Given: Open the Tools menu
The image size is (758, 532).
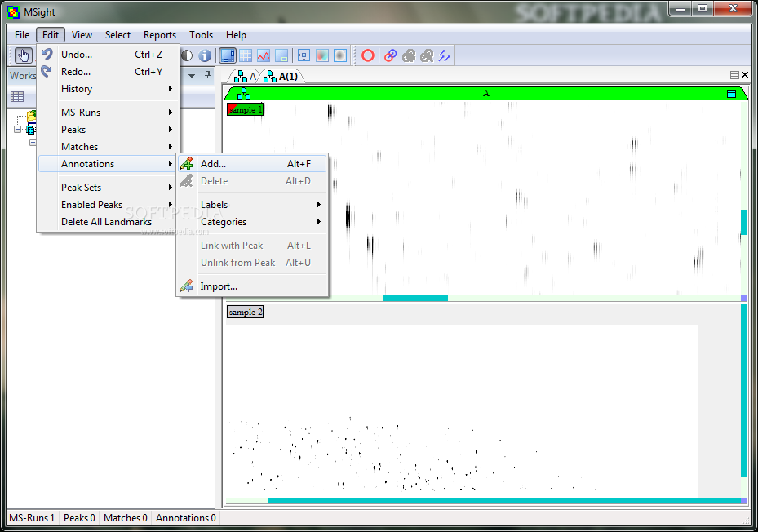Looking at the screenshot, I should 201,35.
